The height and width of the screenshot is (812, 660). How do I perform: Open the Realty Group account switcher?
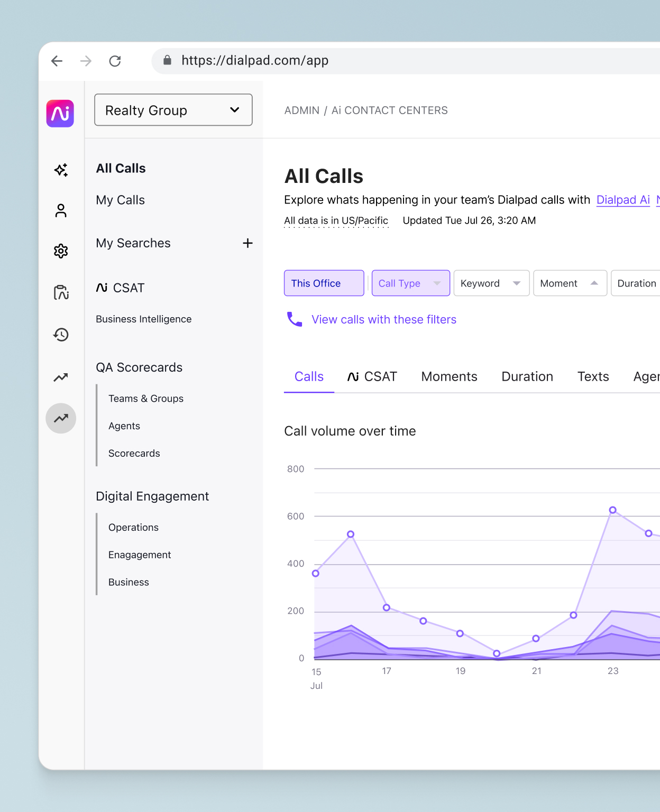point(173,110)
